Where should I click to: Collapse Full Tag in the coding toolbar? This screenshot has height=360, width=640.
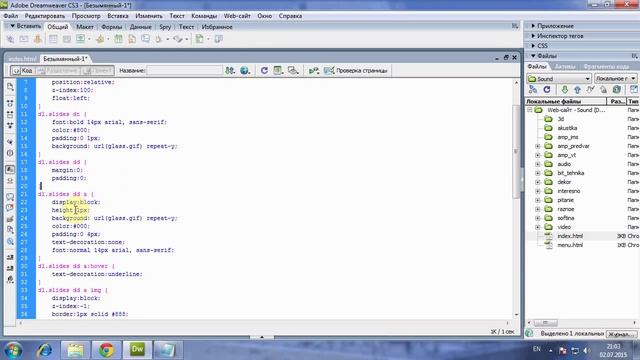(10, 103)
